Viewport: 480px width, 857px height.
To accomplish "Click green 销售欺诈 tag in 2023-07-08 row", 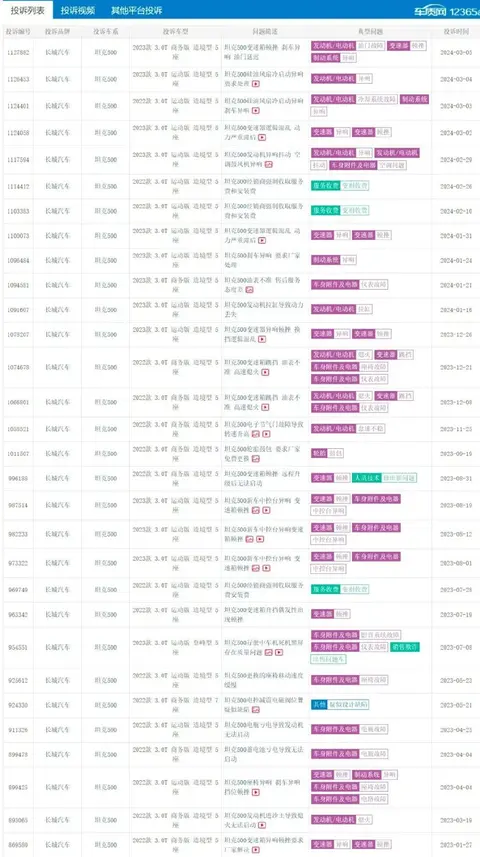I will pos(405,647).
